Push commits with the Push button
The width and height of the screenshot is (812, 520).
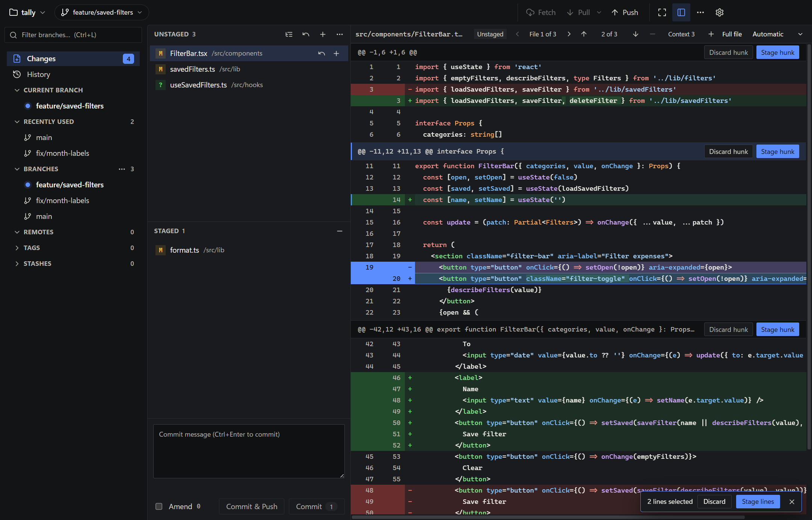(x=625, y=12)
